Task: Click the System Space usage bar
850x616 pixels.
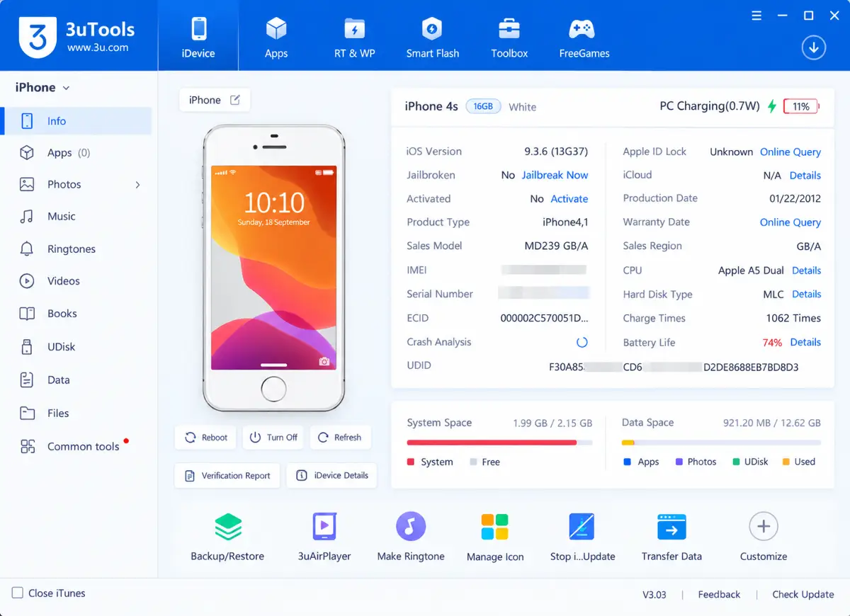Action: pyautogui.click(x=499, y=443)
